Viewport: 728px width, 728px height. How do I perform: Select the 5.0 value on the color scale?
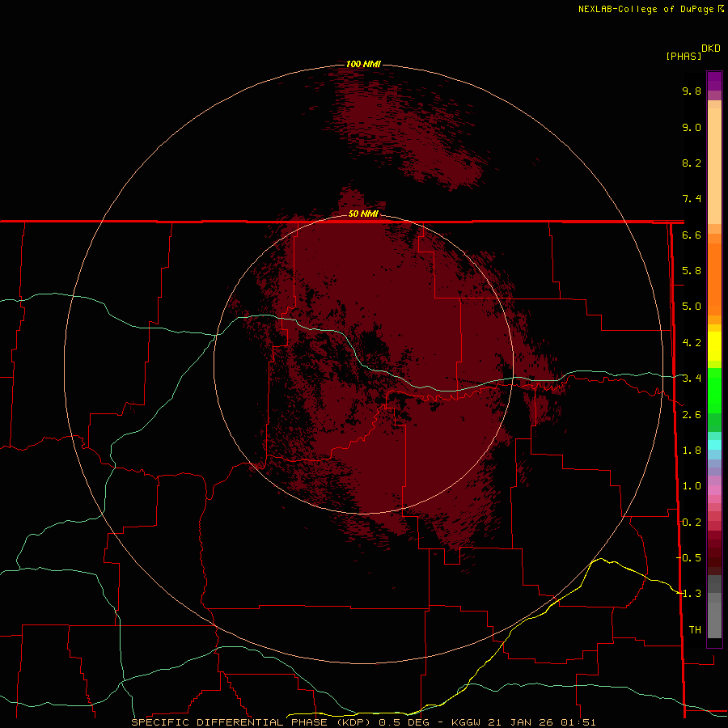point(692,307)
